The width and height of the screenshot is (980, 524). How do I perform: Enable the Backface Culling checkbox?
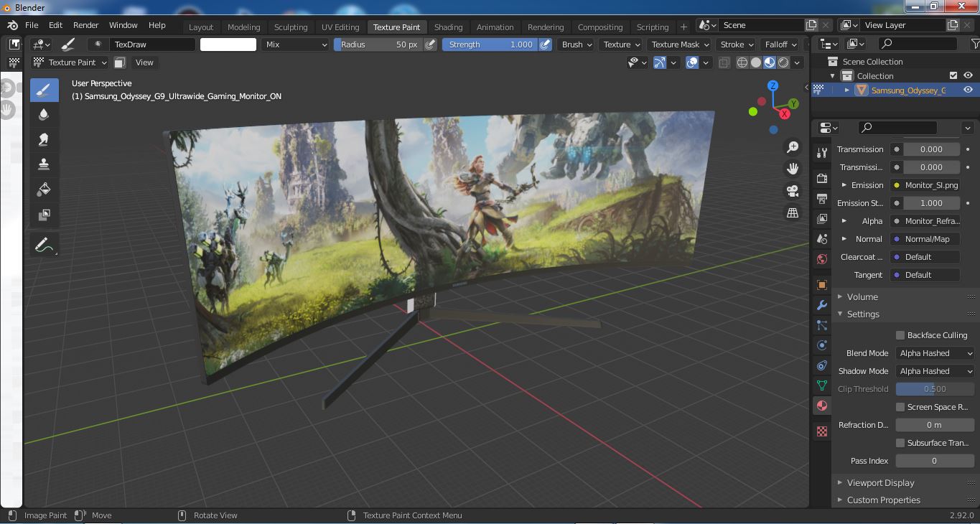click(x=900, y=335)
